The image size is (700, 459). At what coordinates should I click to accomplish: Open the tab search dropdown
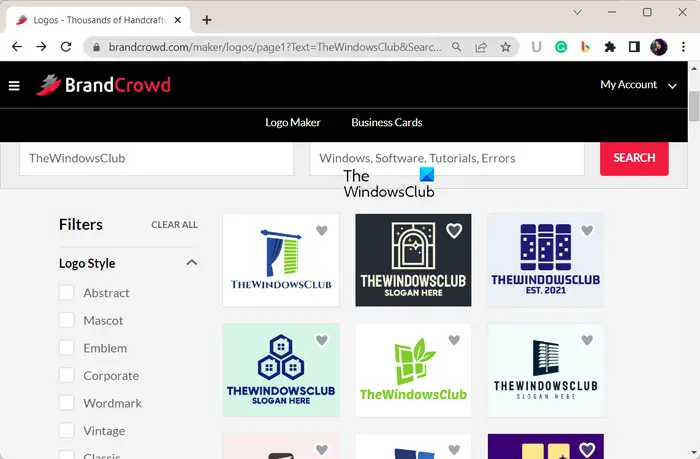[577, 13]
